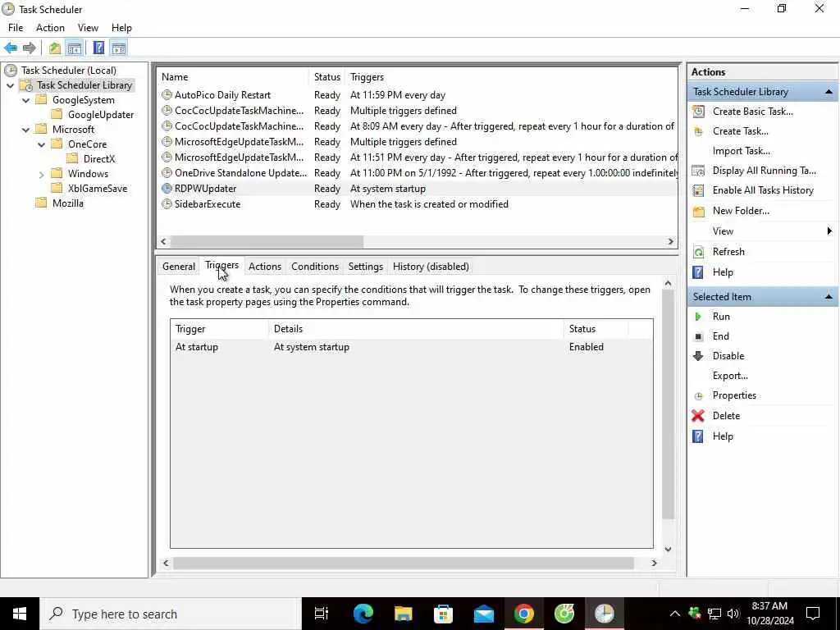Click Create Basic Task icon in Actions
Screen dimensions: 840x630
[x=699, y=112]
